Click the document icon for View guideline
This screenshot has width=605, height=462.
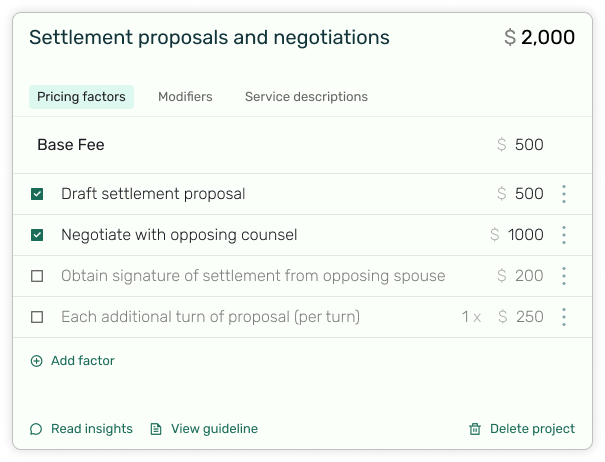156,429
